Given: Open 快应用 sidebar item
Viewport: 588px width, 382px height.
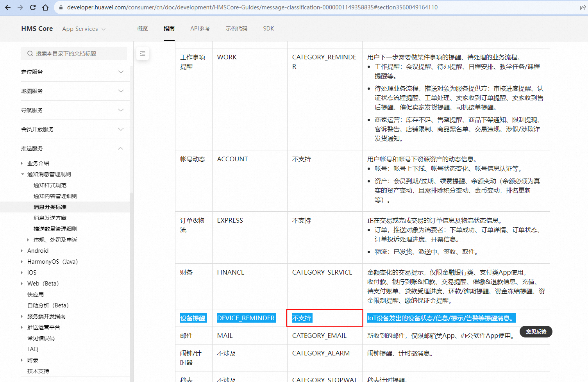Looking at the screenshot, I should tap(36, 295).
